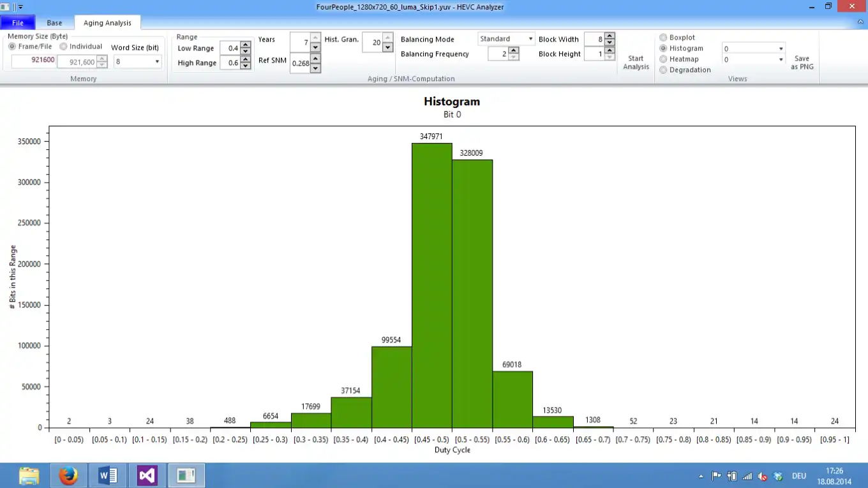The height and width of the screenshot is (488, 868).
Task: Click the muted volume tray icon
Action: click(x=762, y=476)
